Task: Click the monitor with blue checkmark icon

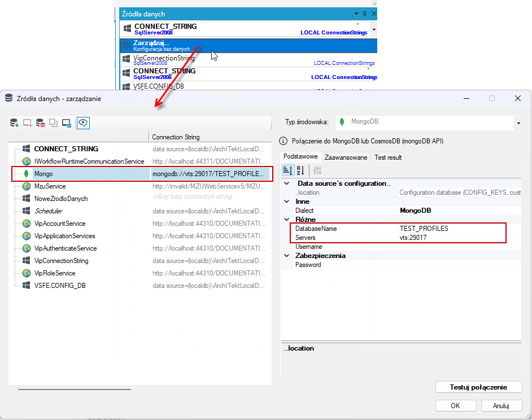Action: pos(67,123)
